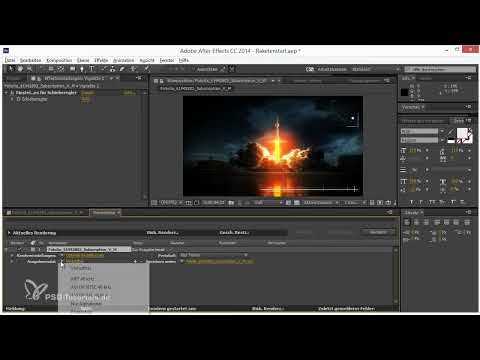The image size is (480, 360).
Task: Open the Animation menu
Action: [x=123, y=60]
